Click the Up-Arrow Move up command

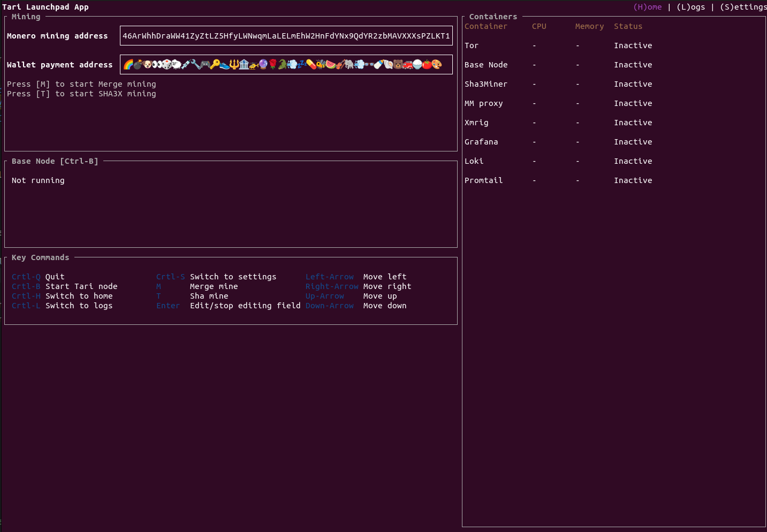tap(351, 296)
